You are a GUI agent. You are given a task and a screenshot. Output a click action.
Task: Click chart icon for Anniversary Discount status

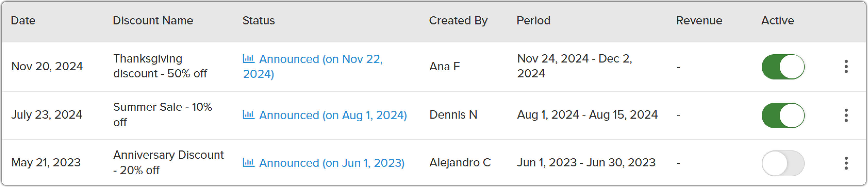pos(249,163)
